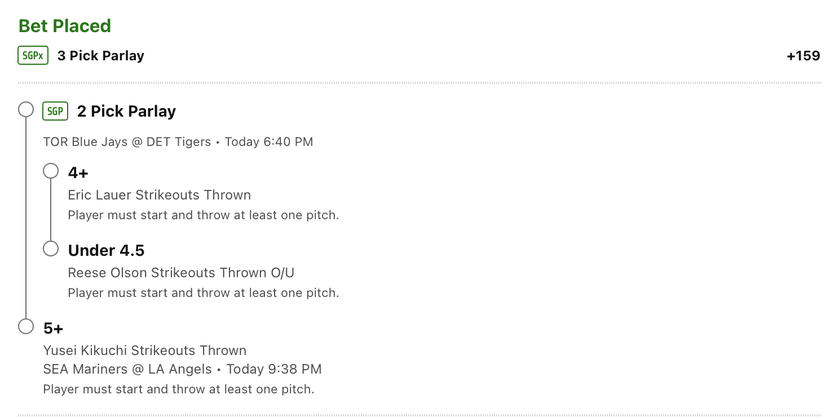
Task: Expand the 2 Pick Parlay group
Action: [x=127, y=111]
